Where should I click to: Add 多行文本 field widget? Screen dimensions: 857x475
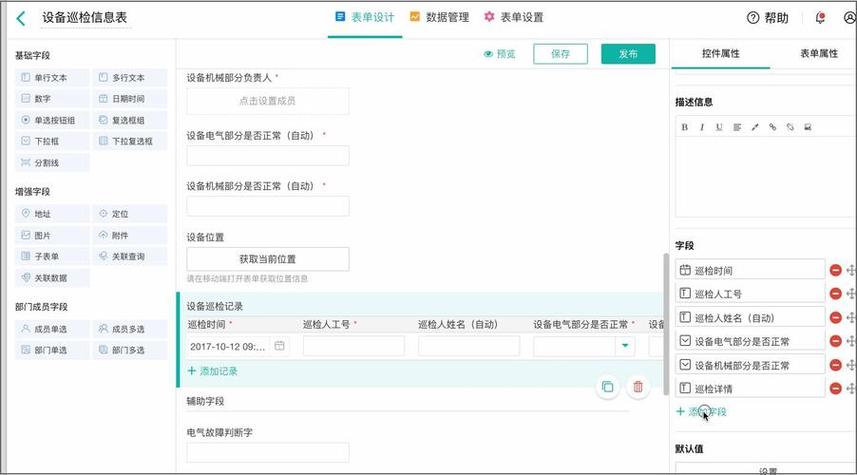(130, 78)
